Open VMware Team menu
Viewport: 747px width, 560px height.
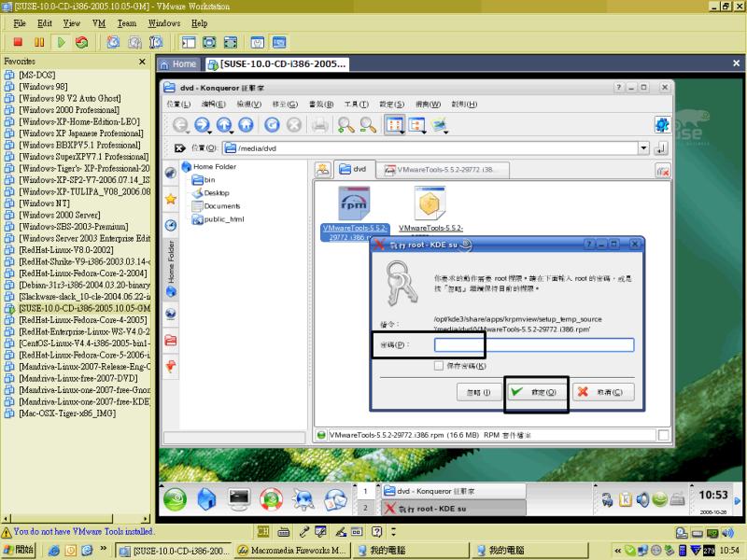click(127, 23)
